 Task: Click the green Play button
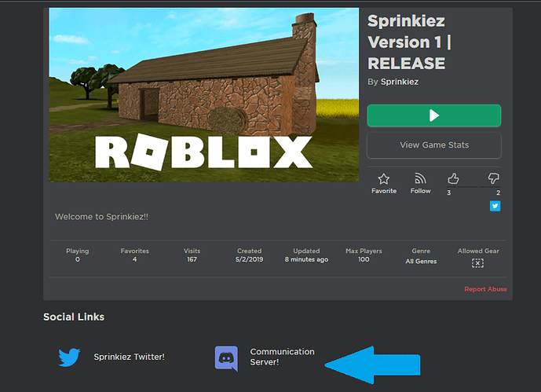[434, 115]
